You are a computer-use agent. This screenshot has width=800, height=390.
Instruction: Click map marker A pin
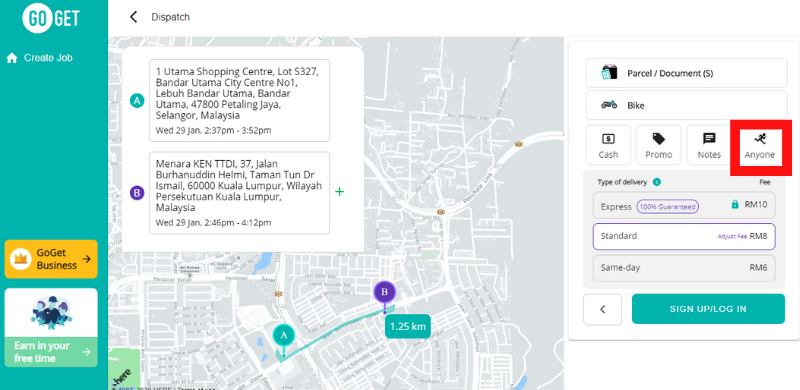tap(284, 337)
